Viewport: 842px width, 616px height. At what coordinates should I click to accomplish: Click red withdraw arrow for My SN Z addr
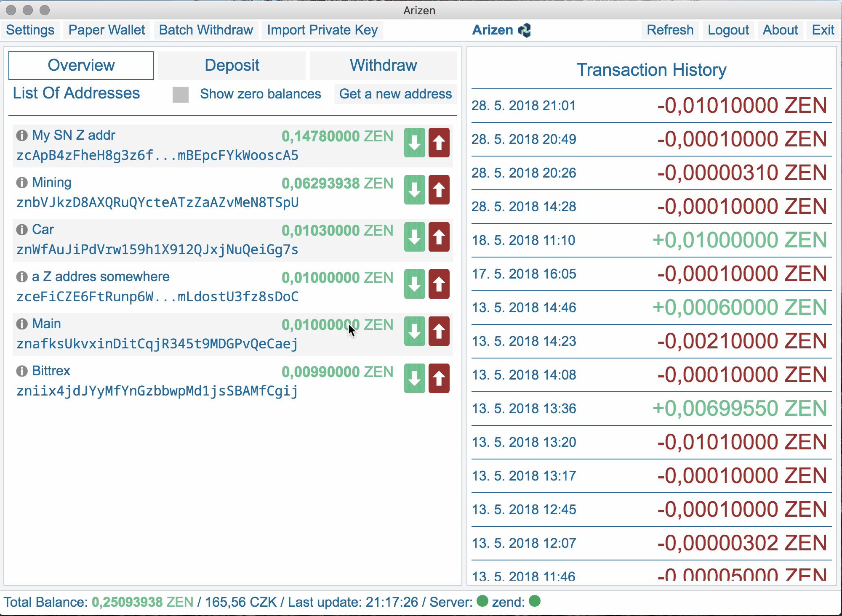pyautogui.click(x=439, y=143)
